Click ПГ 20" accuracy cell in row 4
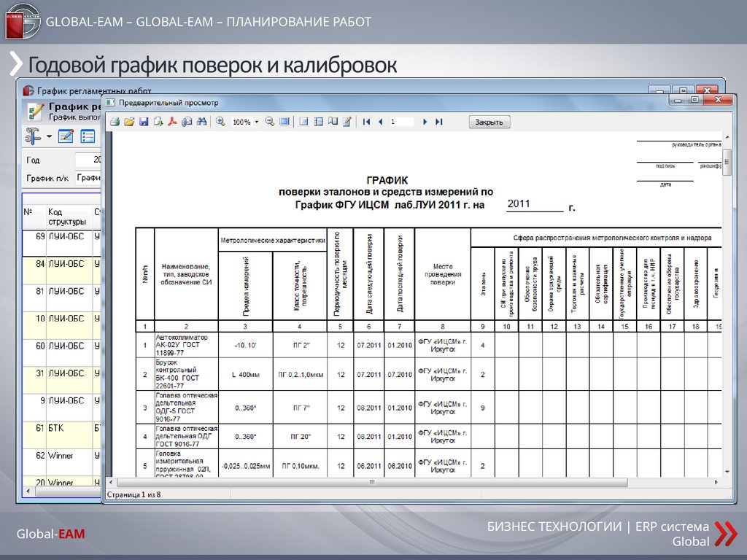The image size is (747, 560). point(300,436)
